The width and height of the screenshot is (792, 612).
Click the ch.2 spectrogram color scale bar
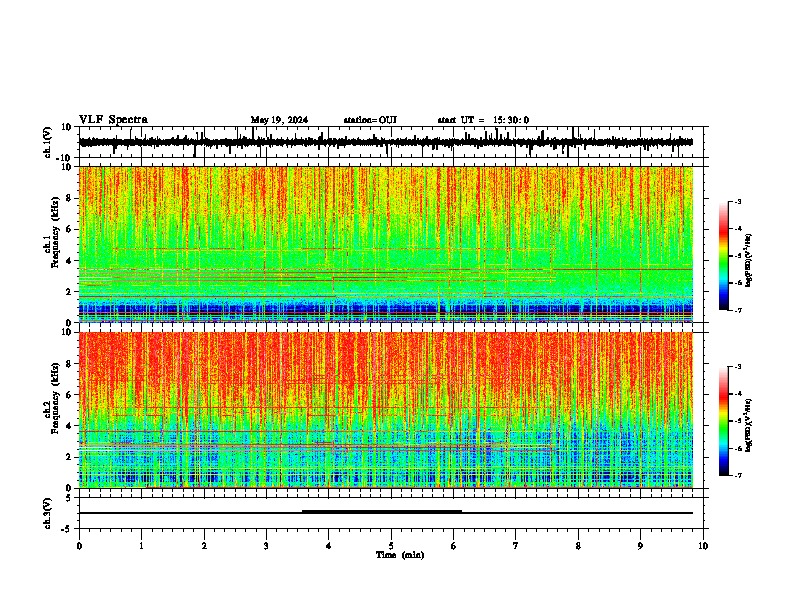click(724, 421)
